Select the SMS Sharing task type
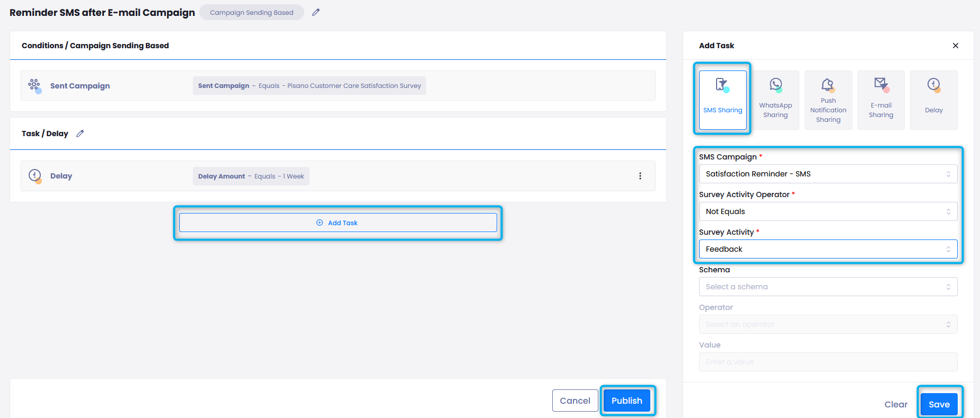 (x=722, y=100)
